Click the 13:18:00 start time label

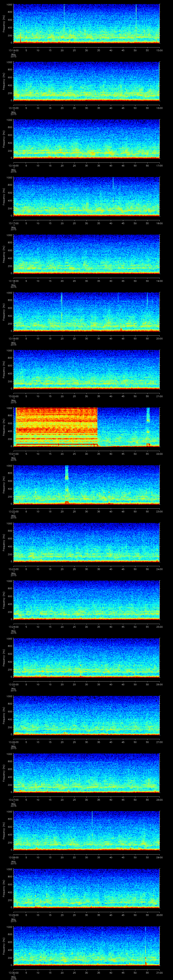pyautogui.click(x=13, y=281)
